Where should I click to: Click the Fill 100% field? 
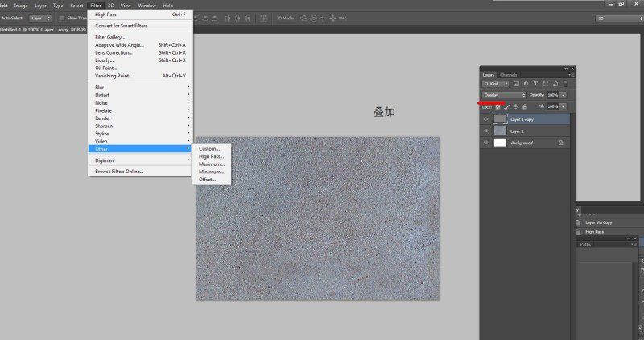(553, 106)
